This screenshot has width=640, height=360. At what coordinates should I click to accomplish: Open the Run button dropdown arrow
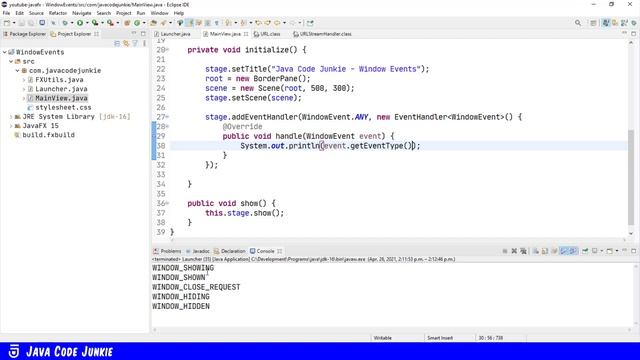pos(87,23)
